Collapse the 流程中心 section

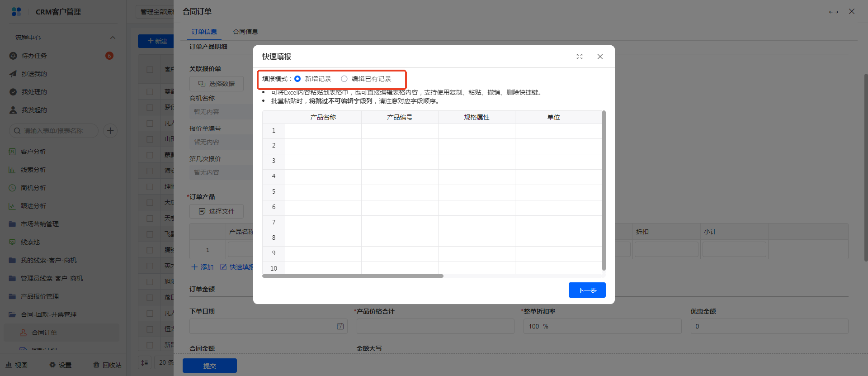coord(113,38)
